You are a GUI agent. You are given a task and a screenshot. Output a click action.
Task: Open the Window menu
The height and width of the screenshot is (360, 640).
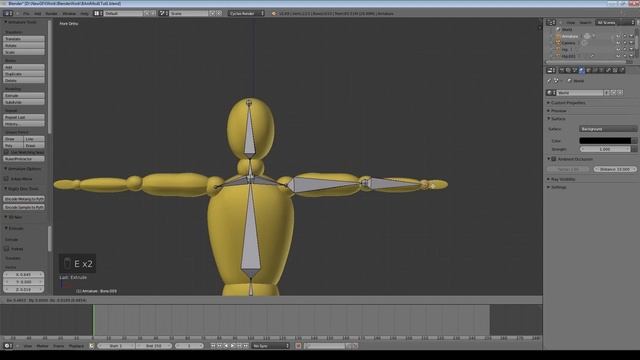tap(69, 13)
